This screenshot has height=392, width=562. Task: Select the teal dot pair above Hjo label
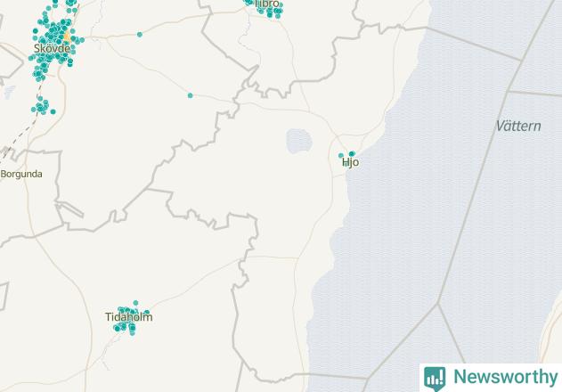click(352, 154)
